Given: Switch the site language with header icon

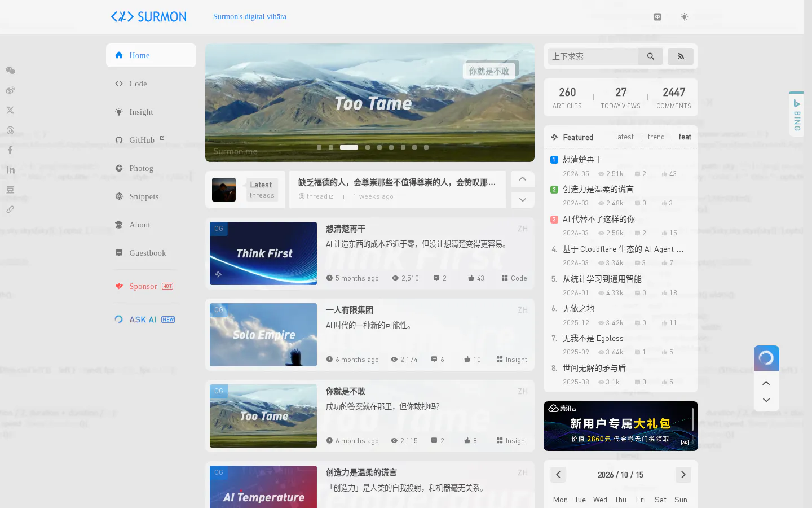Looking at the screenshot, I should point(657,17).
